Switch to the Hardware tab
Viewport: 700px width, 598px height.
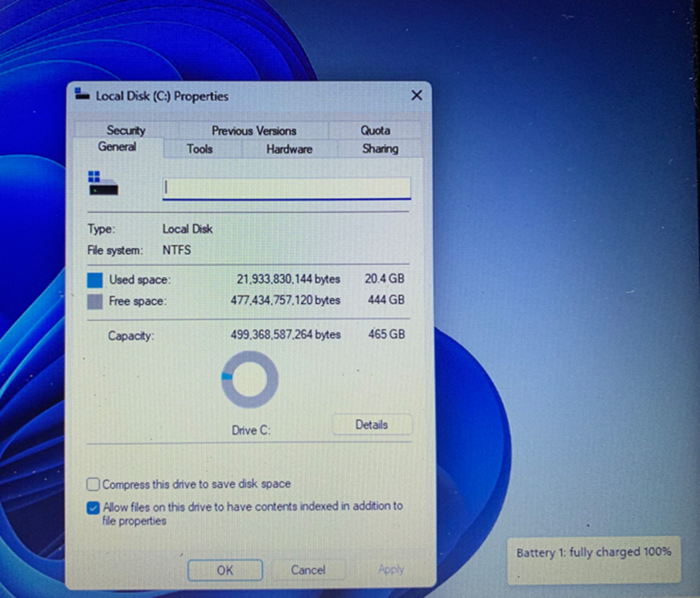click(289, 149)
